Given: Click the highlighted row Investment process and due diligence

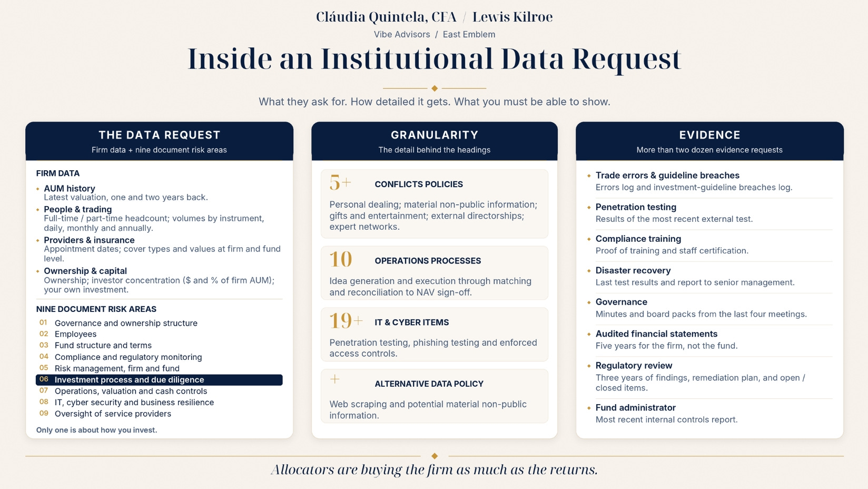Looking at the screenshot, I should (159, 380).
